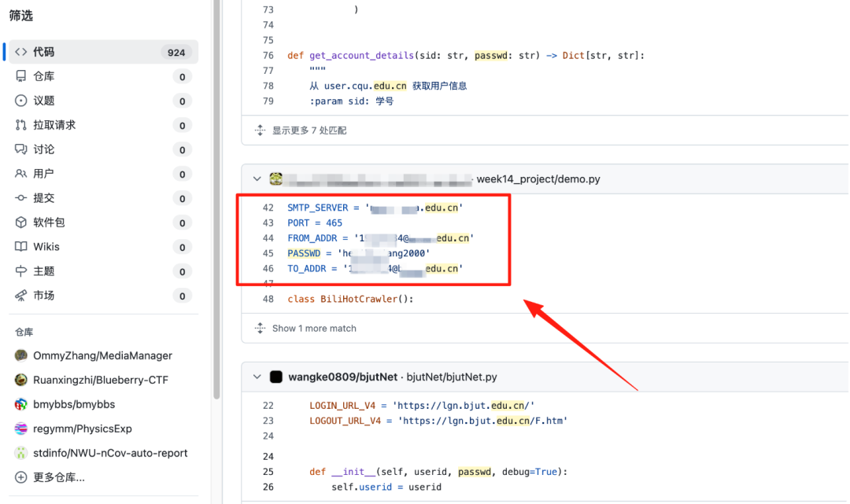
Task: Click the issue circle icon beside 议题
Action: point(20,101)
